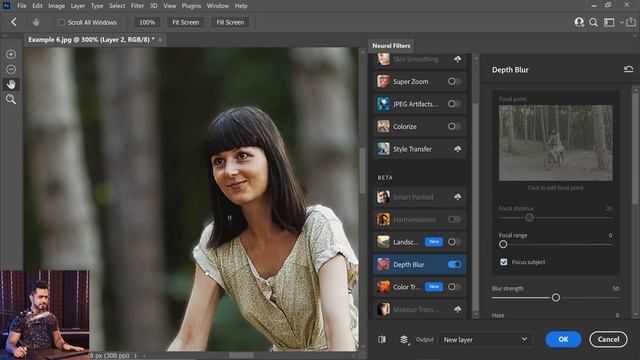The height and width of the screenshot is (360, 640).
Task: Open the Photoshop search icon at top right
Action: 593,22
